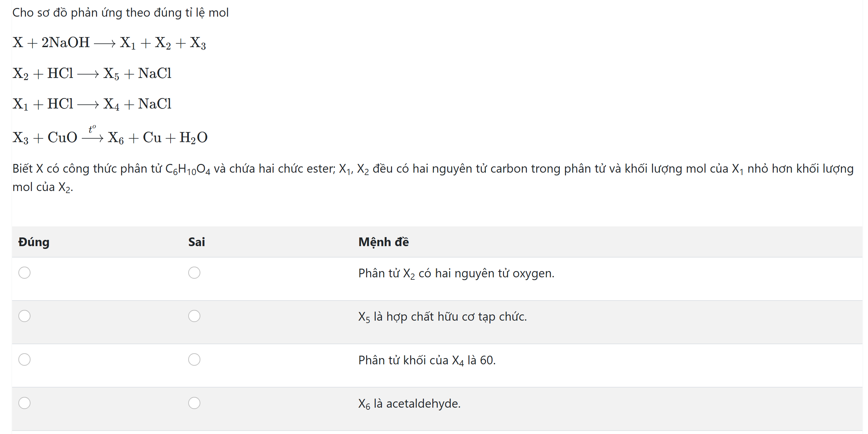Select Sai for 'X₅ là hợp chất hữu cơ tạp chức'
Viewport: 868px width, 434px height.
pyautogui.click(x=194, y=316)
